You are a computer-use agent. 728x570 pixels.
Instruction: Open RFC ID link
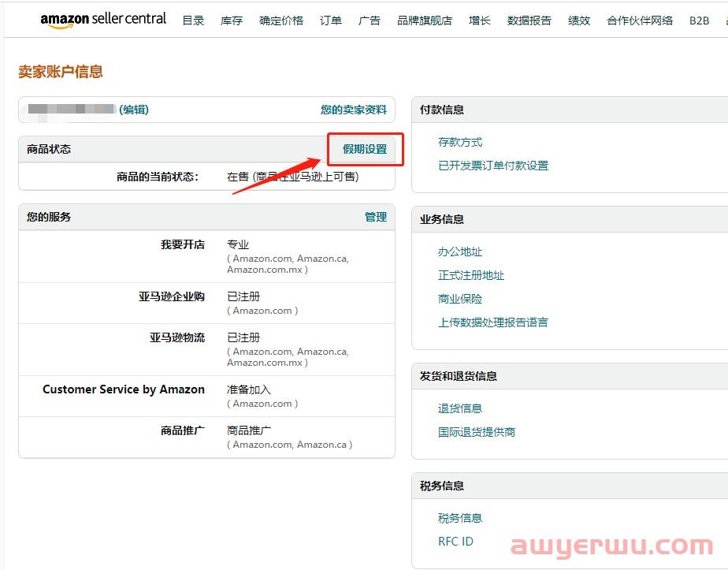(x=455, y=541)
